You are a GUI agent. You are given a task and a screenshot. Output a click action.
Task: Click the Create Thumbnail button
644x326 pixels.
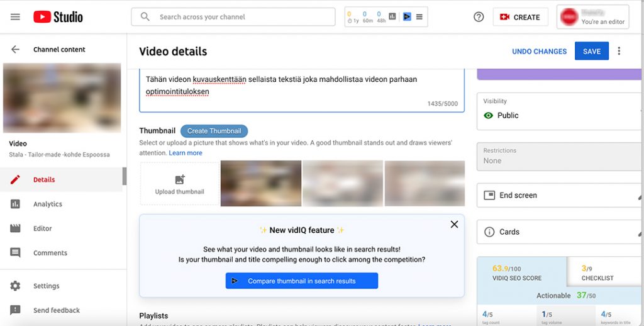[x=214, y=131]
